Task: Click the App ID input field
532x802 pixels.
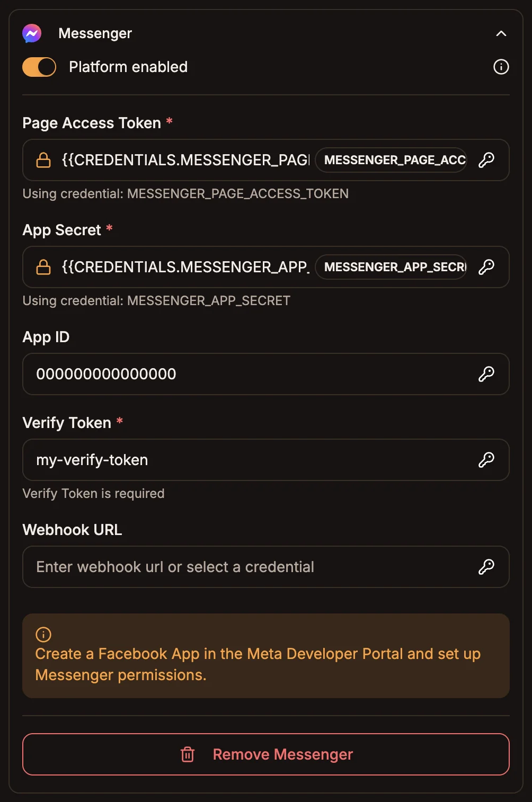Action: [x=266, y=374]
